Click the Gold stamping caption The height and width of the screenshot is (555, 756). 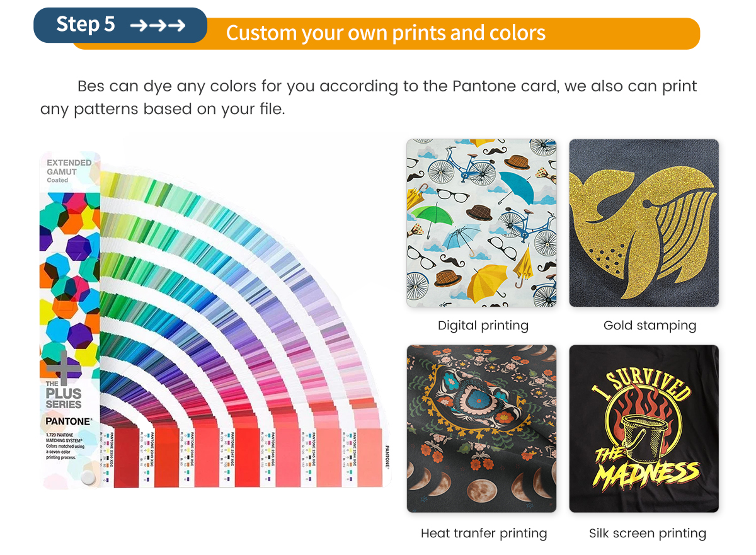pos(650,326)
